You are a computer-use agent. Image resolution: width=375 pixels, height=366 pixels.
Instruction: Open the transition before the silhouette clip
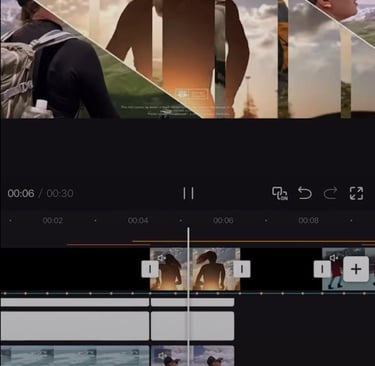coord(150,269)
